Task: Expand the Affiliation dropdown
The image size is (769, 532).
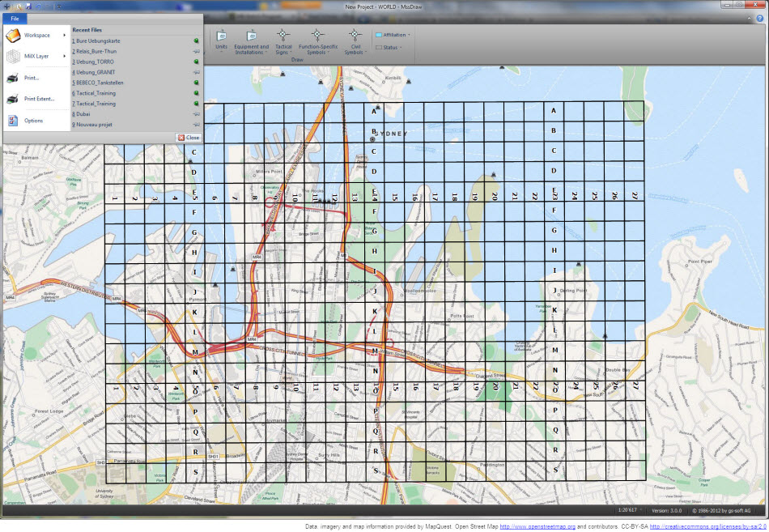Action: point(393,35)
